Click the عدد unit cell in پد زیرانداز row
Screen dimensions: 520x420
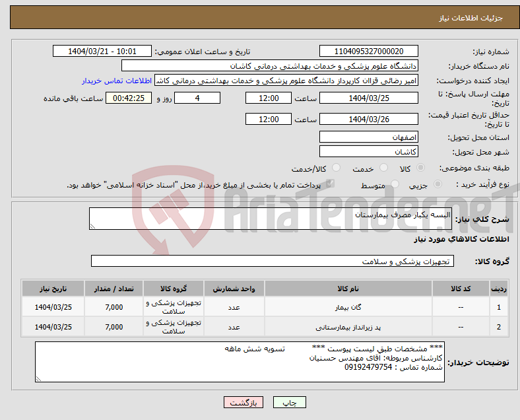234,327
